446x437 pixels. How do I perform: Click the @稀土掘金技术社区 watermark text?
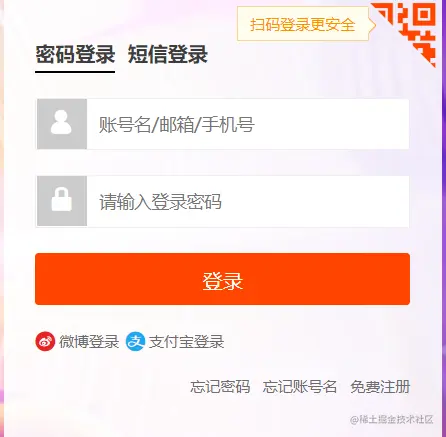[x=391, y=419]
